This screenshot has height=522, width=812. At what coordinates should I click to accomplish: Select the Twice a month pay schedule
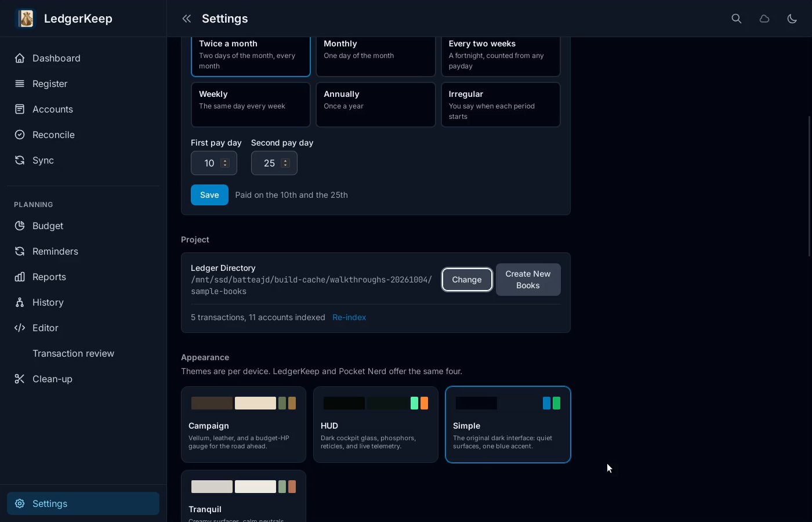pos(251,56)
